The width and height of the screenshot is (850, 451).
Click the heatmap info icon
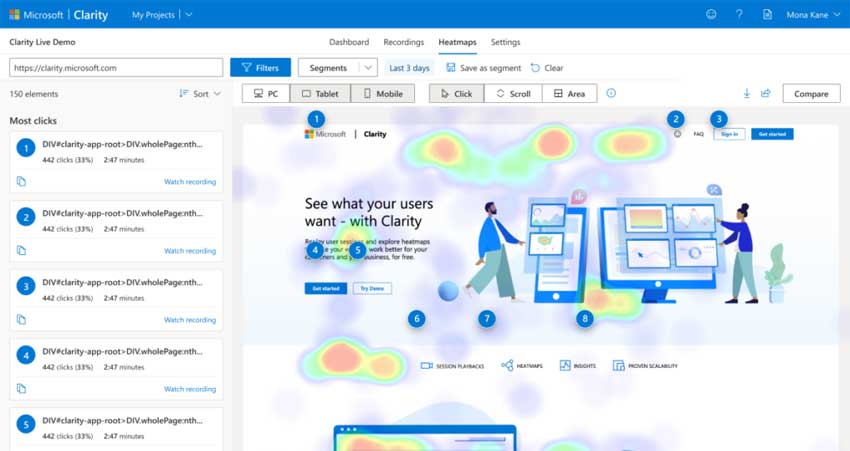click(611, 93)
